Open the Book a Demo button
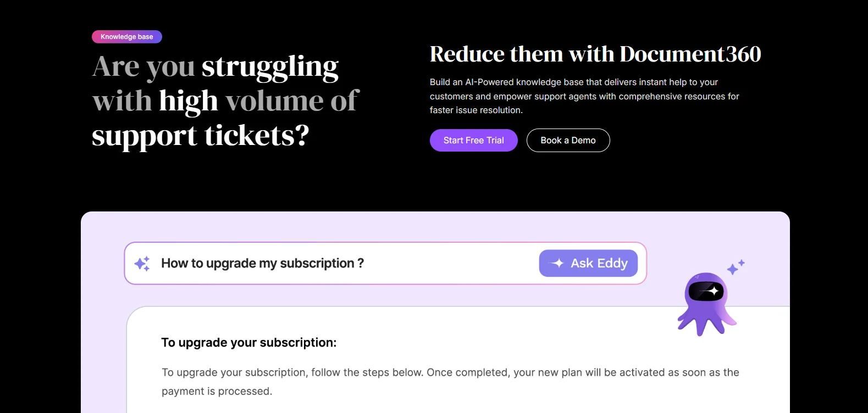This screenshot has width=868, height=413. 568,140
